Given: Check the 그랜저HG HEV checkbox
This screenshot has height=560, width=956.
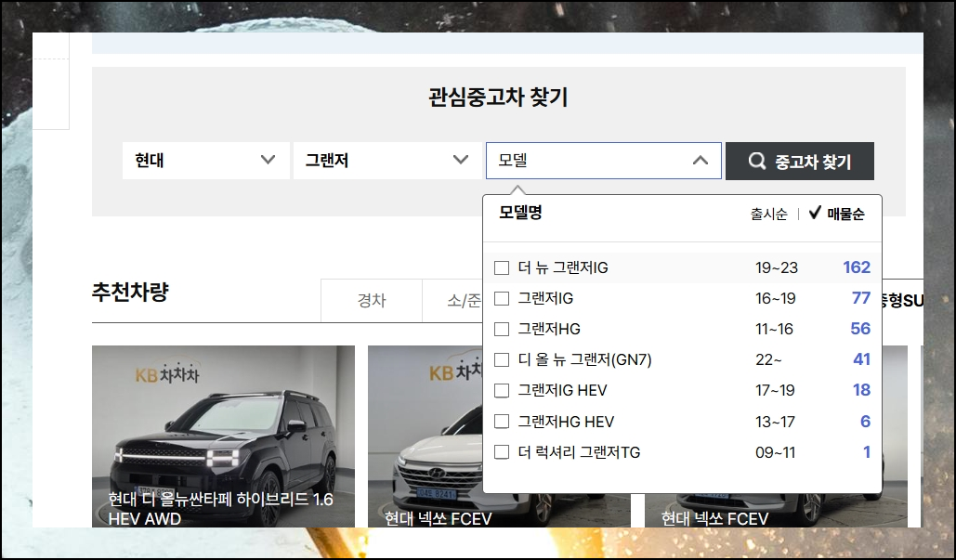Looking at the screenshot, I should (x=501, y=422).
